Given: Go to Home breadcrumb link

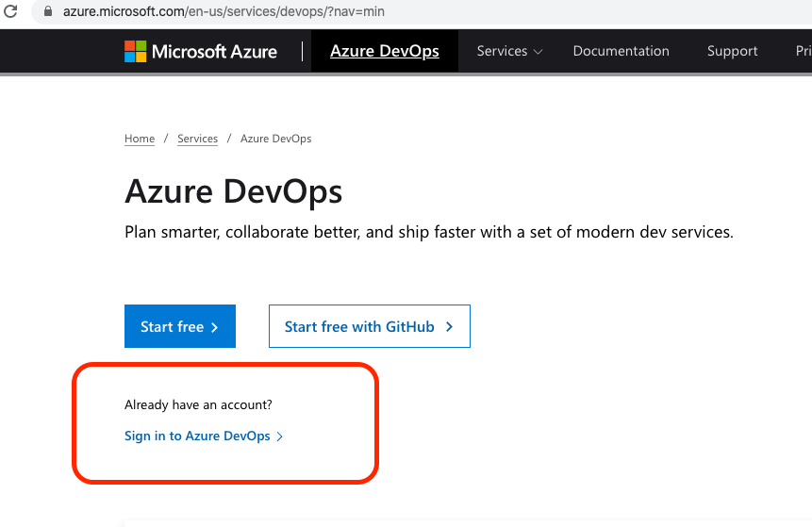Looking at the screenshot, I should [x=140, y=139].
